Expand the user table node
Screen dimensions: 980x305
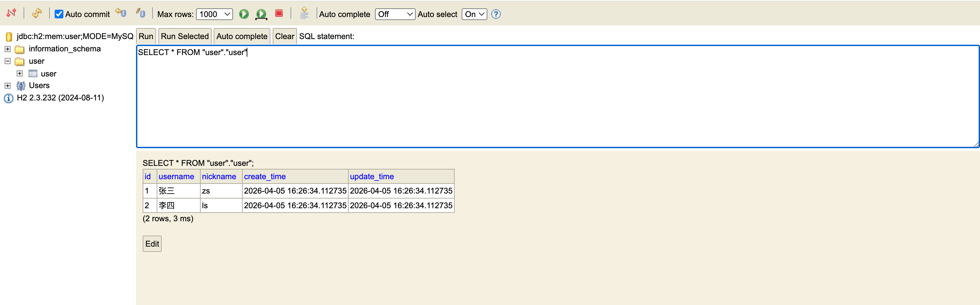pyautogui.click(x=20, y=73)
